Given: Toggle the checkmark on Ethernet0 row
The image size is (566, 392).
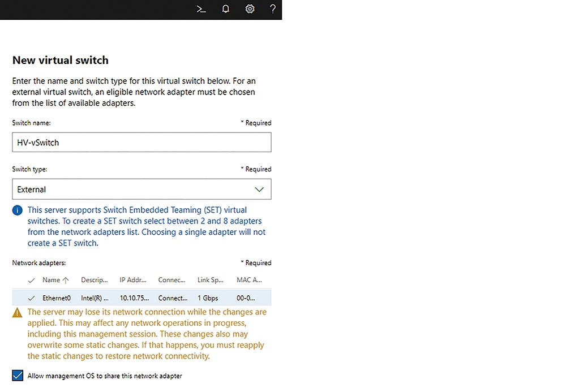Looking at the screenshot, I should coord(31,298).
